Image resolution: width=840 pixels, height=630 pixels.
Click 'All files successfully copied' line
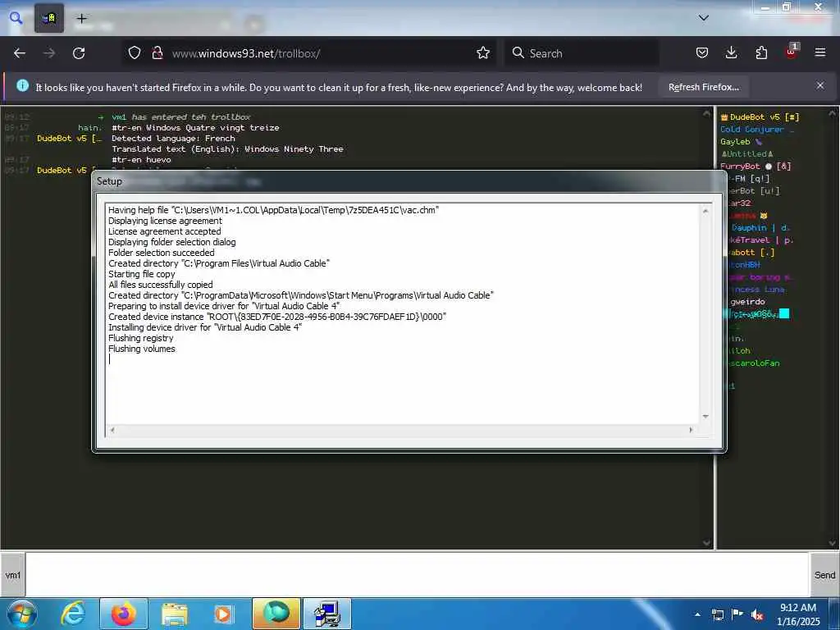tap(160, 285)
